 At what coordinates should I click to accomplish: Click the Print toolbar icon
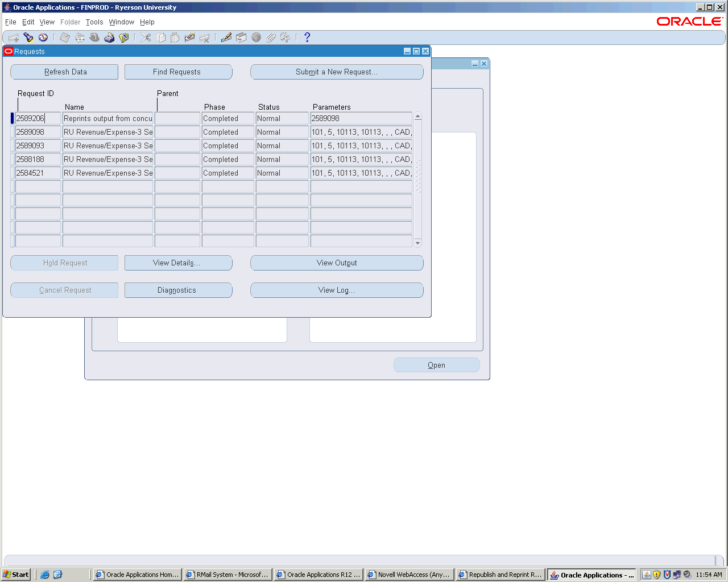click(x=109, y=38)
